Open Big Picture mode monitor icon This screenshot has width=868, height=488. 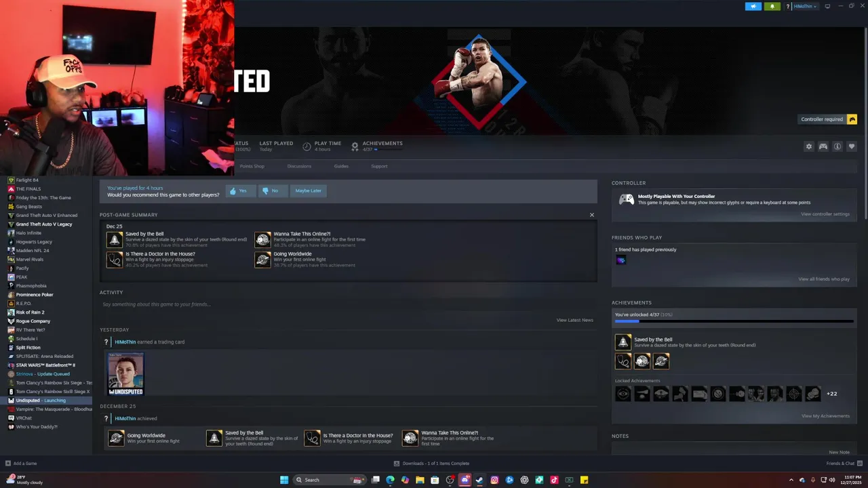coord(826,6)
